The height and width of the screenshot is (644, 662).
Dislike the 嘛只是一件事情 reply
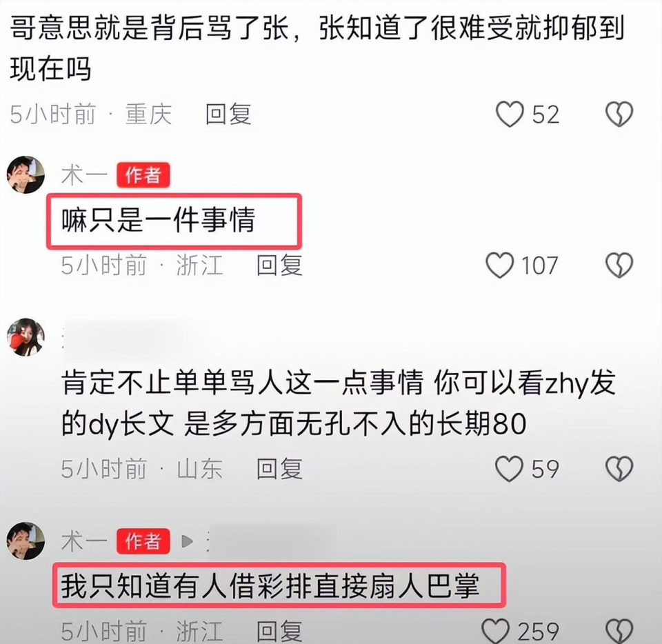(619, 265)
